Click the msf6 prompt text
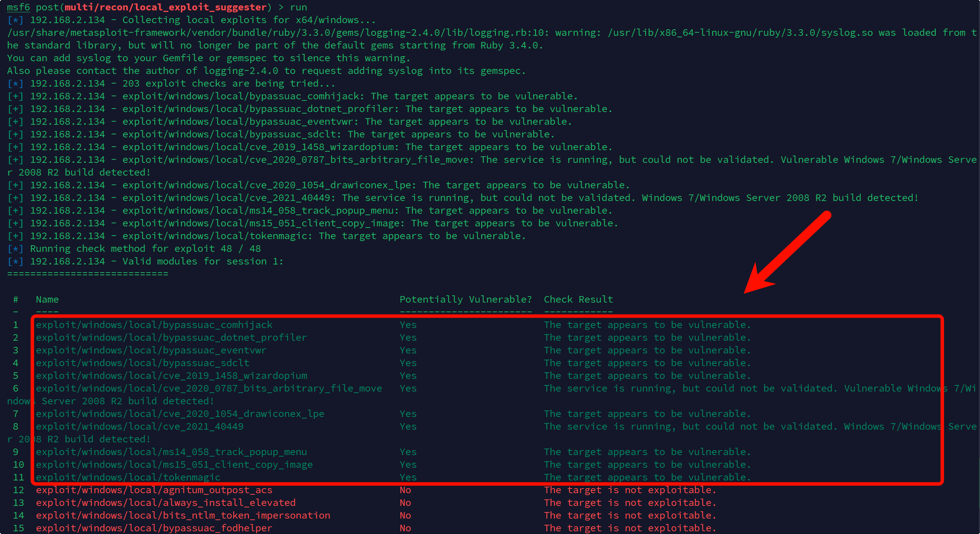The height and width of the screenshot is (534, 980). pyautogui.click(x=18, y=7)
